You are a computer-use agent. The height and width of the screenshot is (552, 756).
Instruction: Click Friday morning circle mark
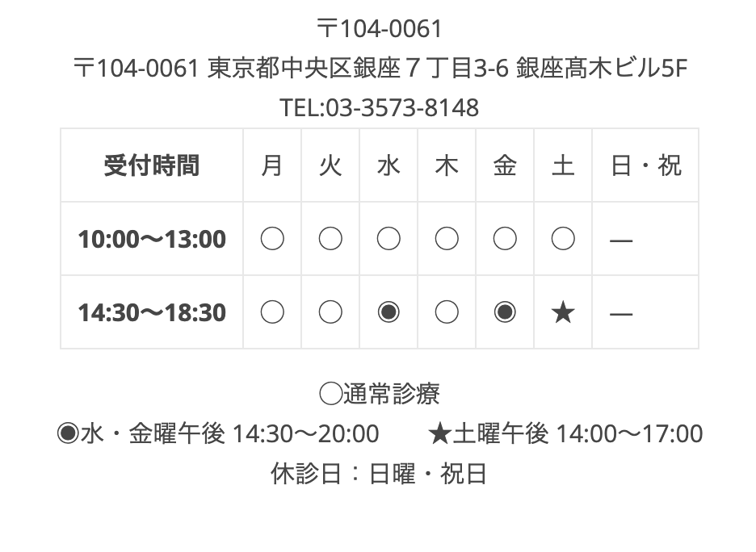point(505,239)
